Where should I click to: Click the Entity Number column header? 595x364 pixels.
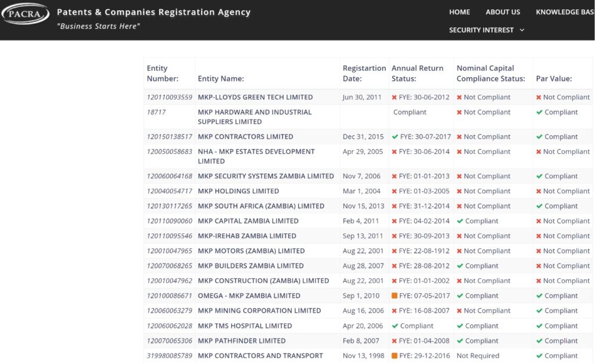tap(163, 73)
